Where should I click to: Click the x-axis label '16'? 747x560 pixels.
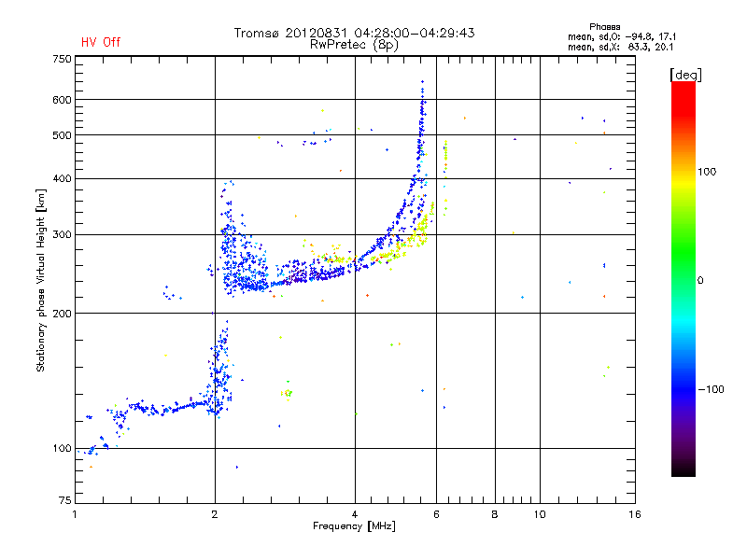[635, 514]
